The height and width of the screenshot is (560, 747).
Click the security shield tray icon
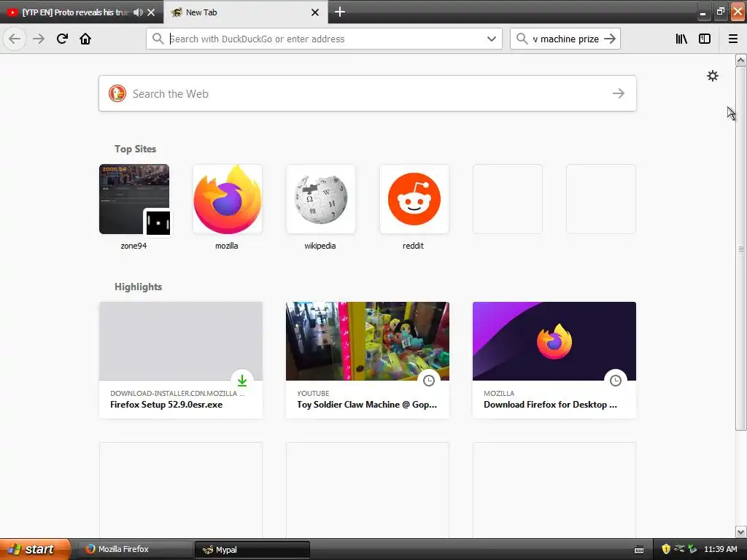pos(666,549)
